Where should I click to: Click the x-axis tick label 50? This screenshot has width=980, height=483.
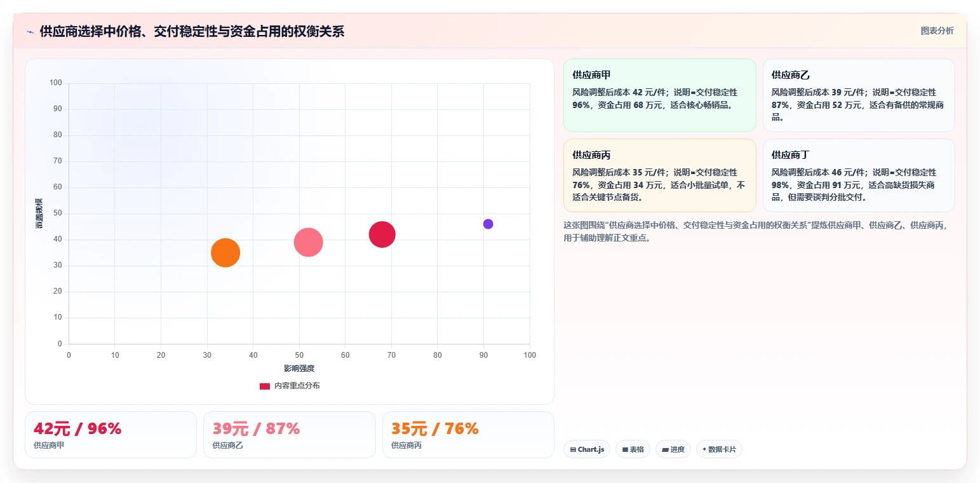(x=299, y=355)
